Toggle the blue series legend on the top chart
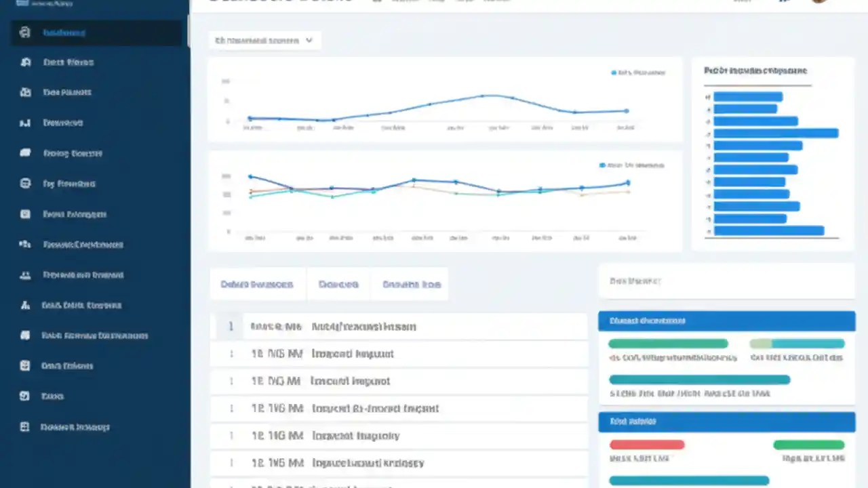This screenshot has height=488, width=868. [637, 73]
